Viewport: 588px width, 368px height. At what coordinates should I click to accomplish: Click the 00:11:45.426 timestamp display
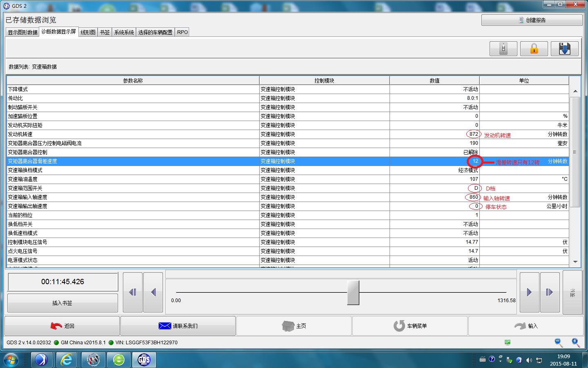coord(63,282)
